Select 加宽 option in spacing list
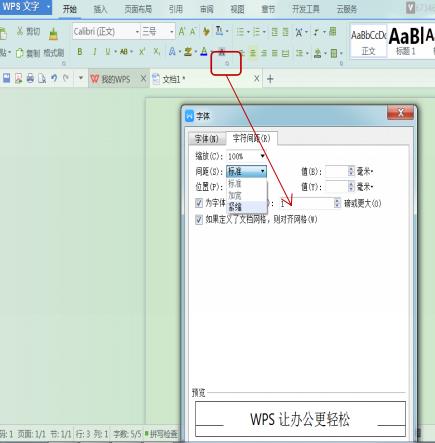Image resolution: width=435 pixels, height=443 pixels. 247,195
